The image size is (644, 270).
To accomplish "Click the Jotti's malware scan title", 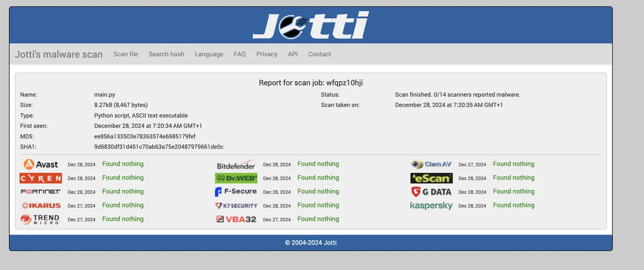I will 58,54.
